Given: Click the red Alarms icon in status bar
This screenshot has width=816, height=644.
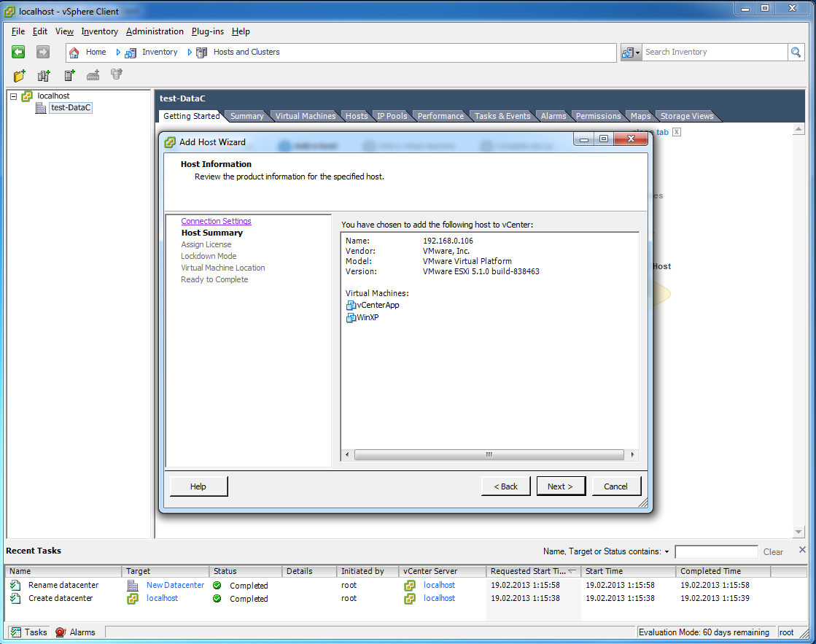Looking at the screenshot, I should point(61,632).
